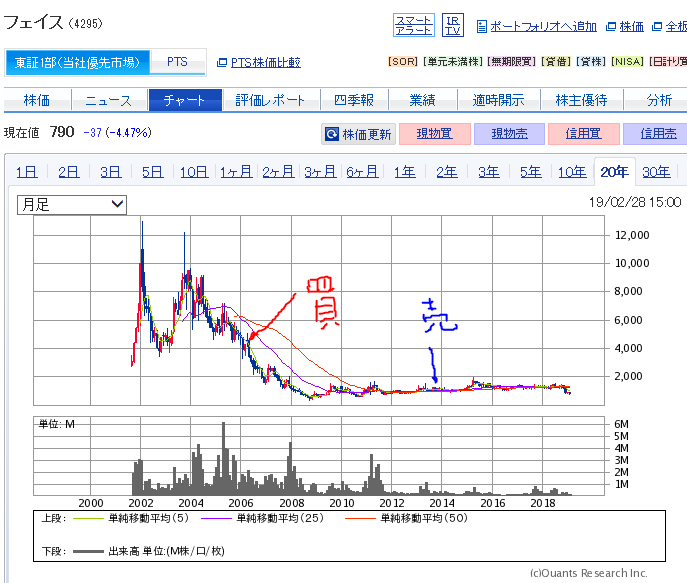Click the 現物売 button
The height and width of the screenshot is (583, 687).
pyautogui.click(x=509, y=134)
